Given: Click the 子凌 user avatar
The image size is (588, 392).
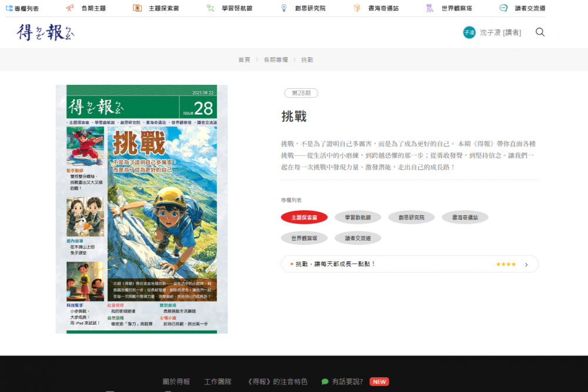Looking at the screenshot, I should [469, 32].
